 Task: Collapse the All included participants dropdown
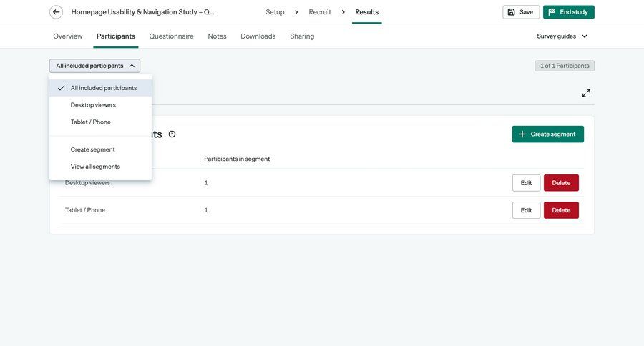tap(94, 66)
